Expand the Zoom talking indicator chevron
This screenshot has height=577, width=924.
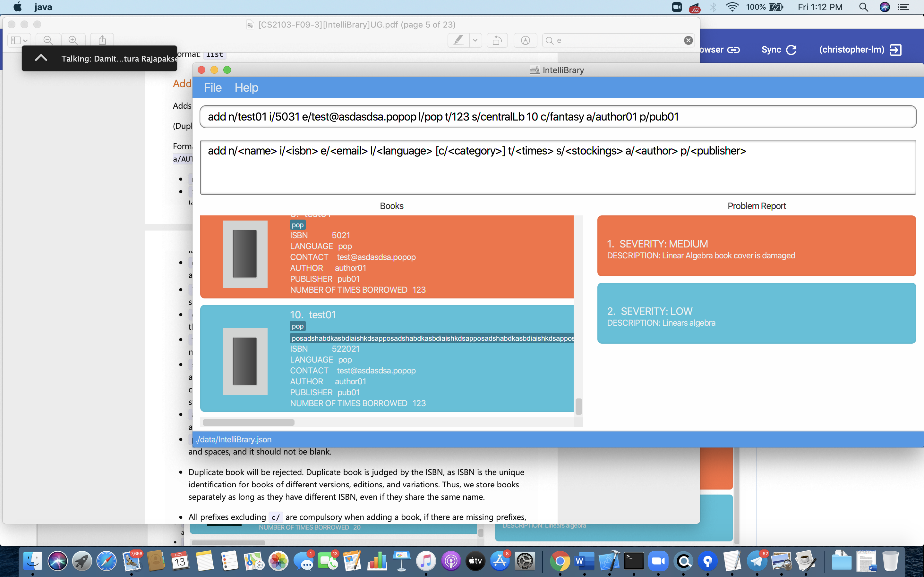(x=41, y=58)
